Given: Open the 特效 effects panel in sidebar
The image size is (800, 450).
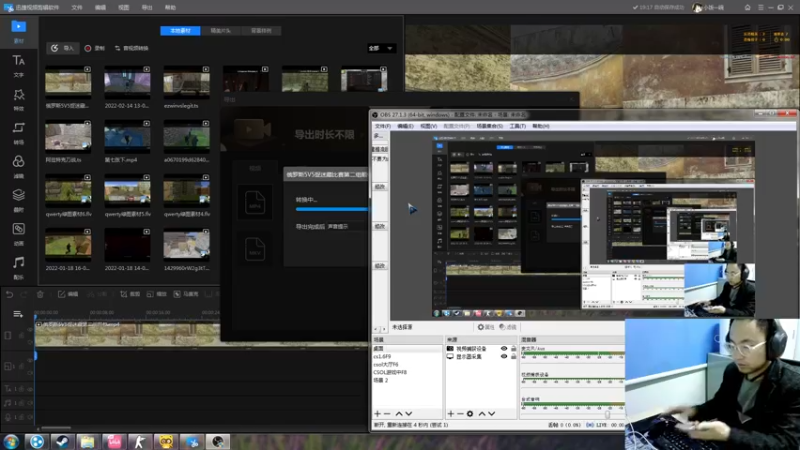Looking at the screenshot, I should click(x=18, y=99).
